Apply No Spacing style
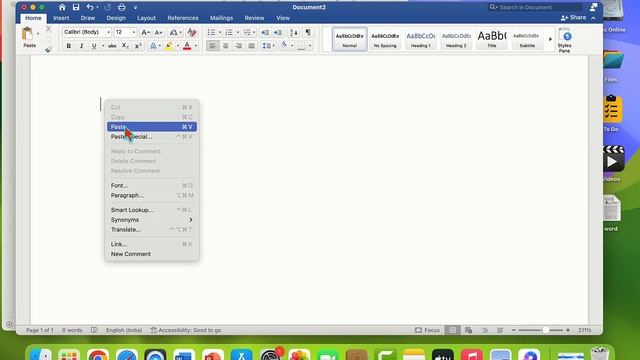The width and height of the screenshot is (640, 360). click(385, 39)
